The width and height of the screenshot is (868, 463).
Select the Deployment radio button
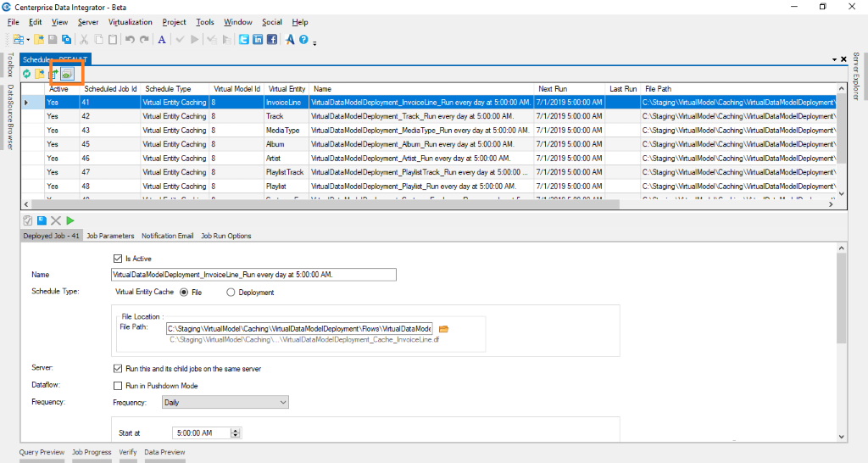coord(231,292)
